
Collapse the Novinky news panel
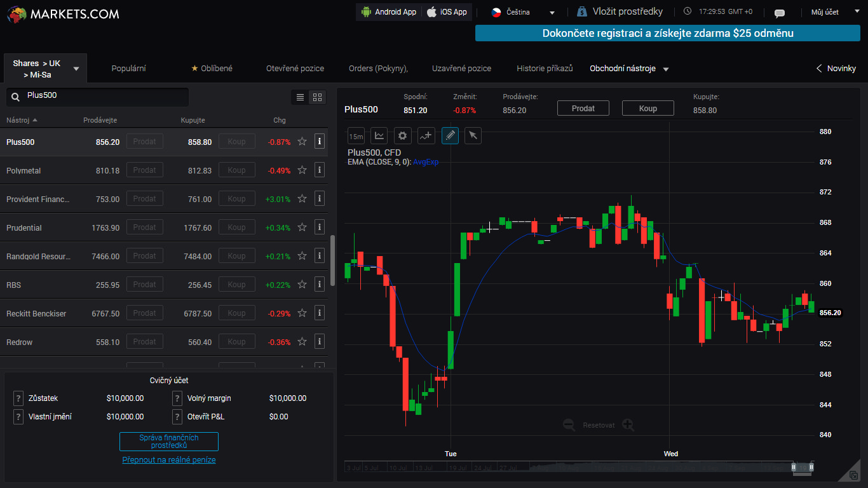coord(836,69)
